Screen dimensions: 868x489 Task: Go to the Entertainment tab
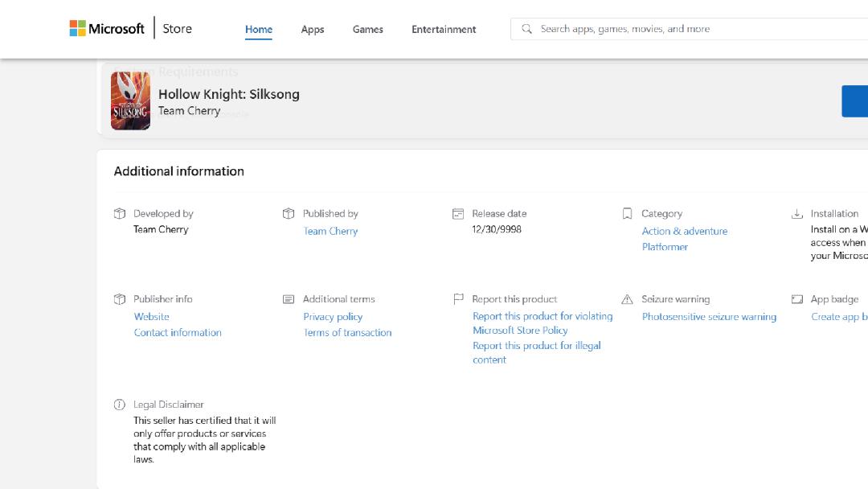tap(444, 29)
